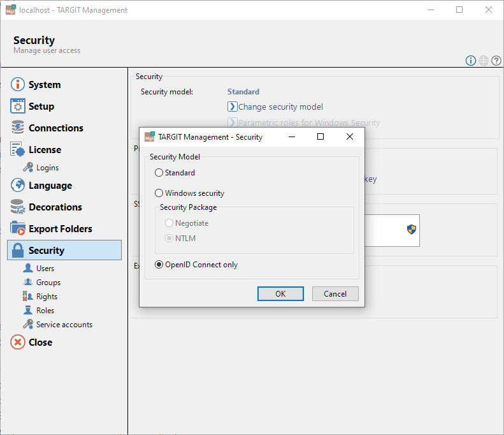Click the Roles icon
This screenshot has height=435, width=504.
28,310
